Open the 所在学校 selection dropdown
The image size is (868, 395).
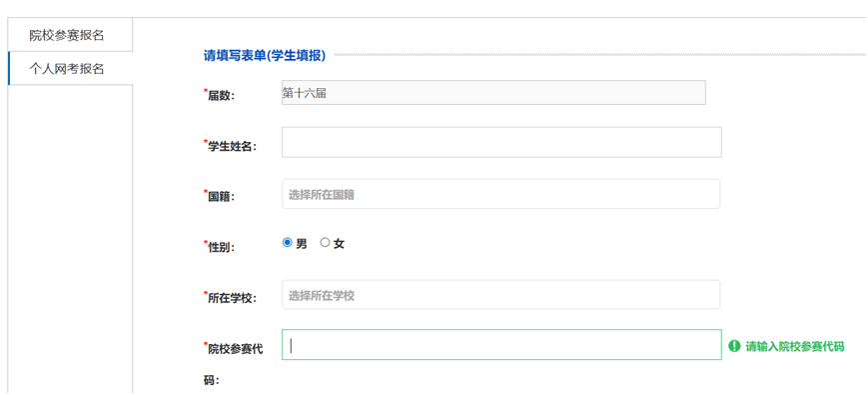(501, 295)
